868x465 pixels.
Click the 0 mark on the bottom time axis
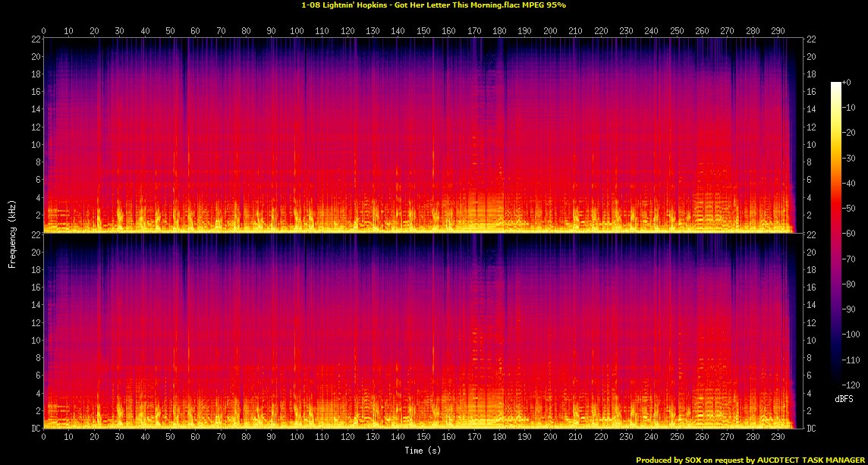click(43, 438)
